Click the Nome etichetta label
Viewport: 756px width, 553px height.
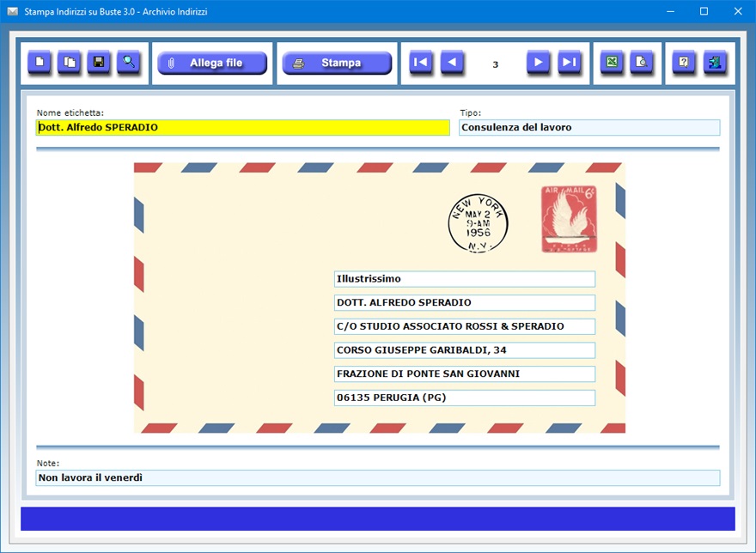[70, 112]
